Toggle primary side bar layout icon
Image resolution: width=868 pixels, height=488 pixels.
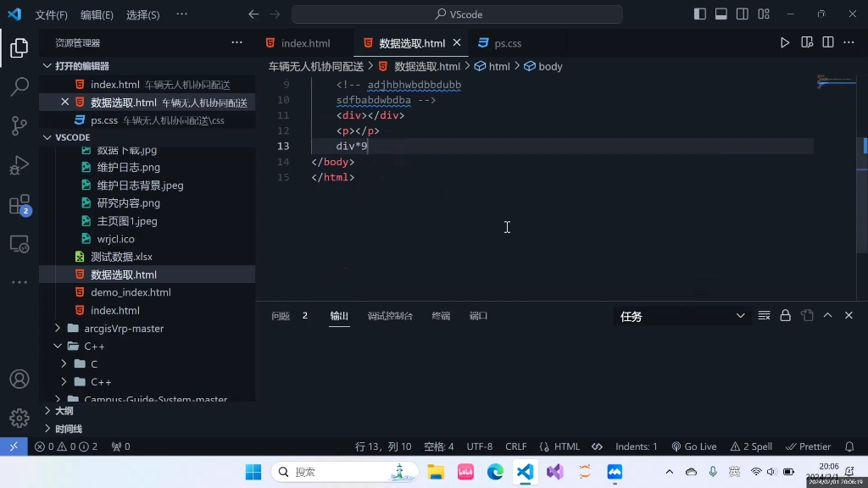point(699,14)
